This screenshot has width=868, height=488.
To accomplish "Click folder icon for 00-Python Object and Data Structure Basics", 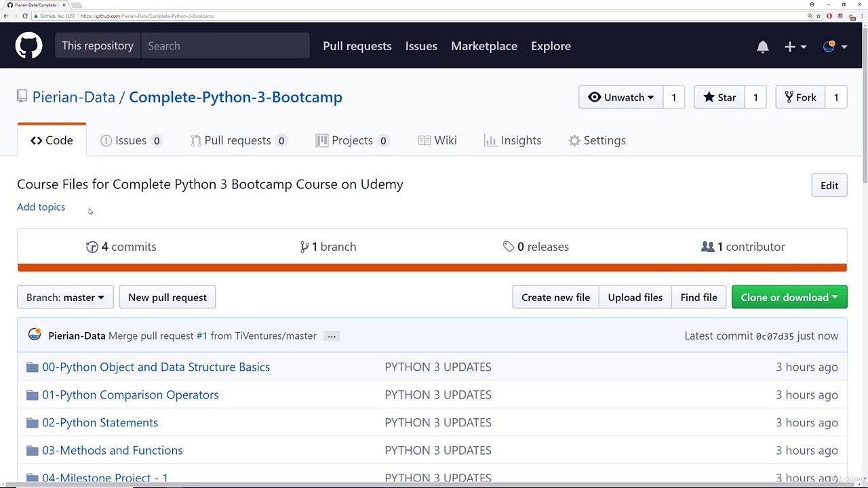I will (x=32, y=367).
